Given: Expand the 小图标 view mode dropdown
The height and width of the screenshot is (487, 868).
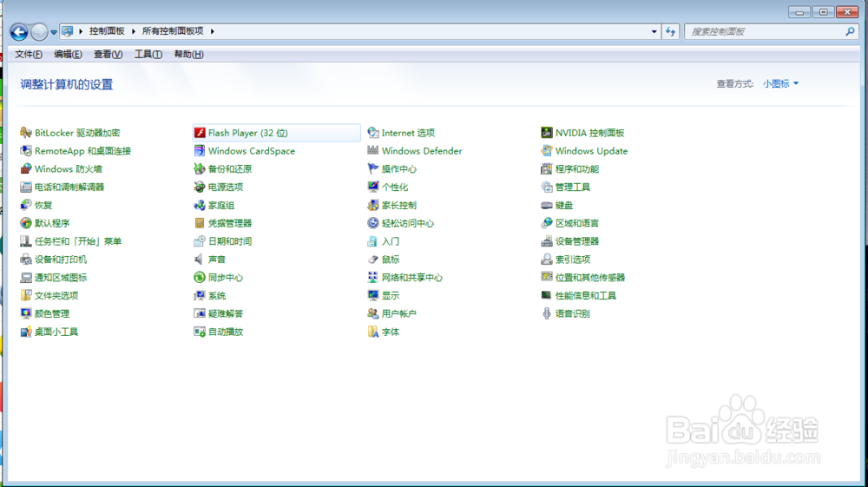Looking at the screenshot, I should click(780, 83).
